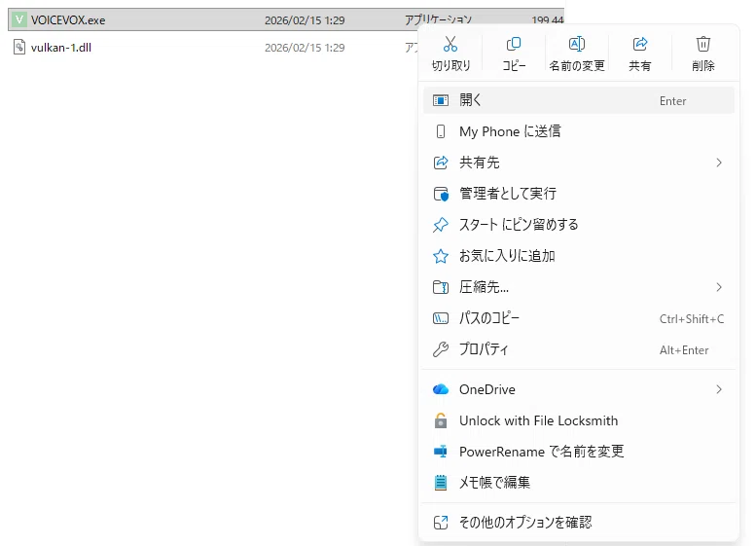Open the 圧縮先... menu entry
Screen dimensions: 756x546
pos(579,287)
